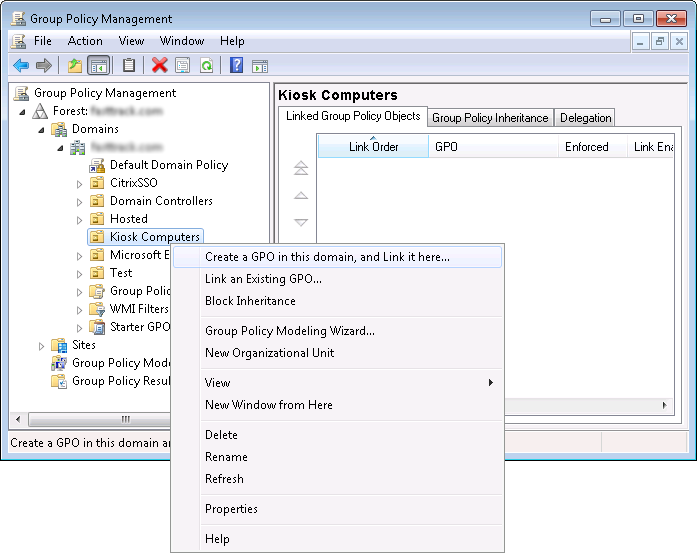Expand the Starter GPOs tree node
Viewport: 697px width, 553px height.
[79, 328]
